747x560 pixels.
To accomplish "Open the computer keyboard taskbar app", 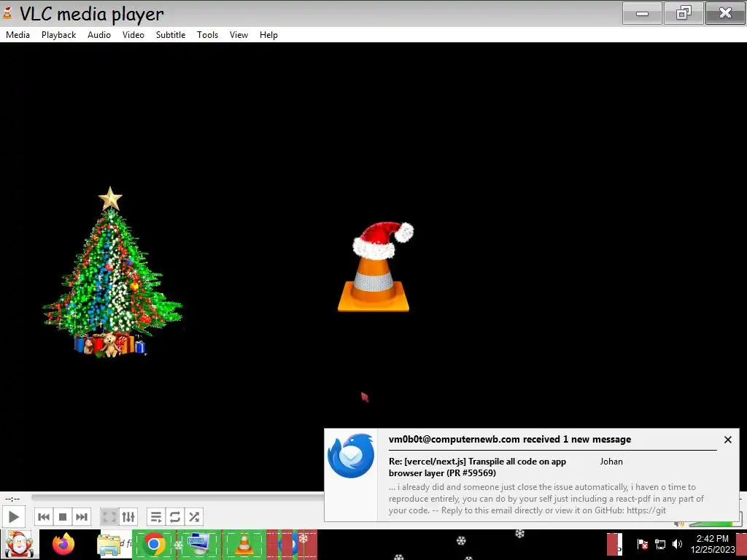I will click(198, 544).
